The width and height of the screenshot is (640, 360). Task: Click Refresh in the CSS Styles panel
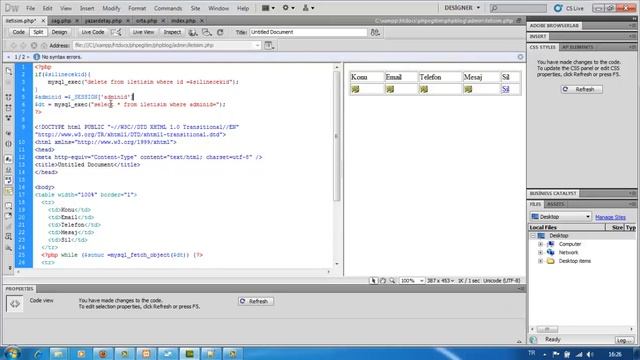[581, 89]
